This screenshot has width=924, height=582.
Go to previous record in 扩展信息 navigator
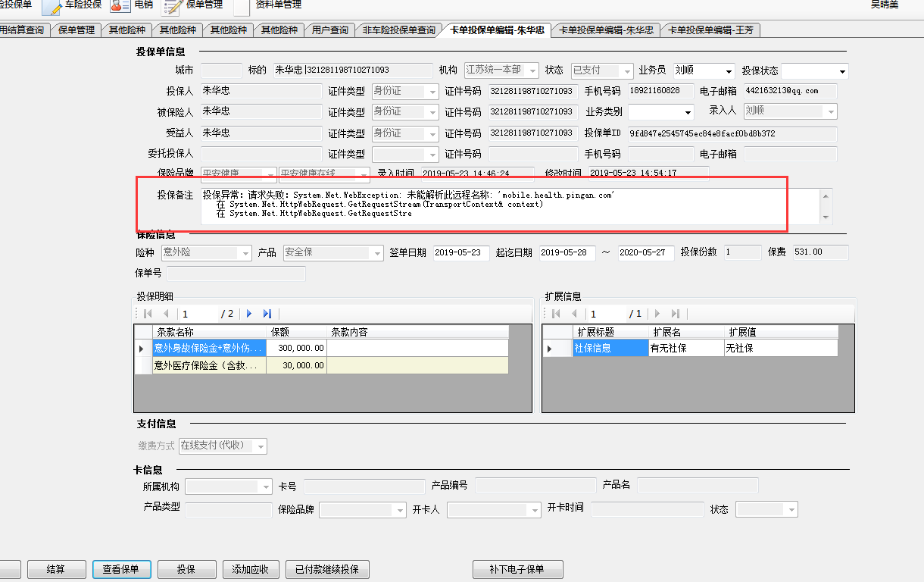point(574,314)
